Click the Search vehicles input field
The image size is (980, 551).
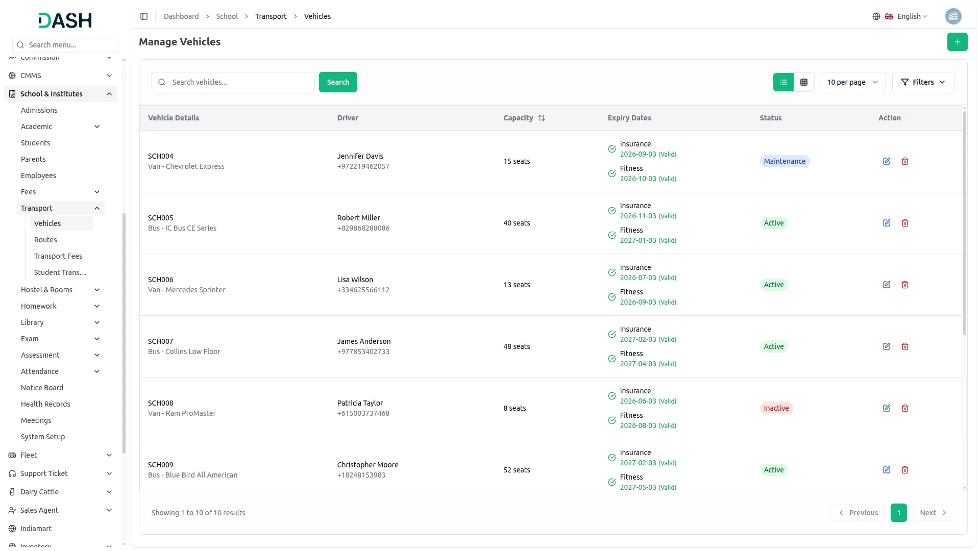tap(240, 82)
